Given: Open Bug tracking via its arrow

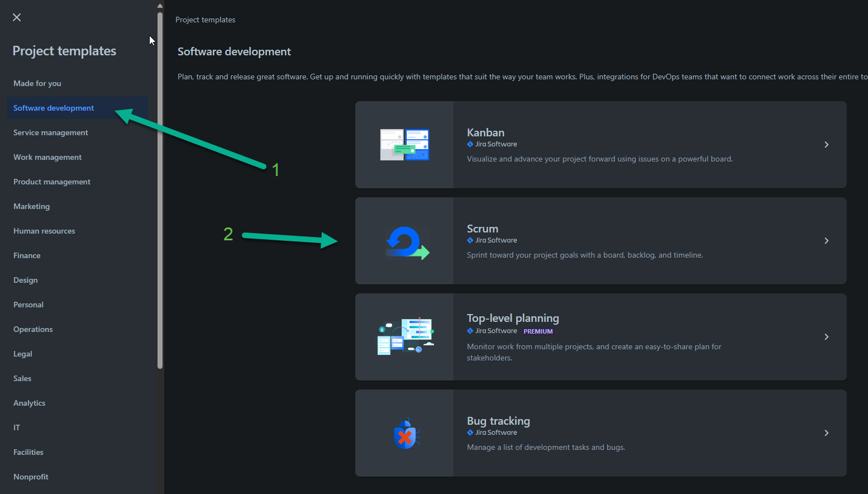Looking at the screenshot, I should 826,433.
